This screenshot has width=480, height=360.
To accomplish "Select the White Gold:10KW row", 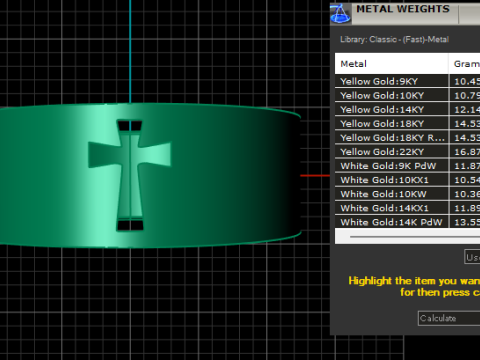I will point(407,194).
